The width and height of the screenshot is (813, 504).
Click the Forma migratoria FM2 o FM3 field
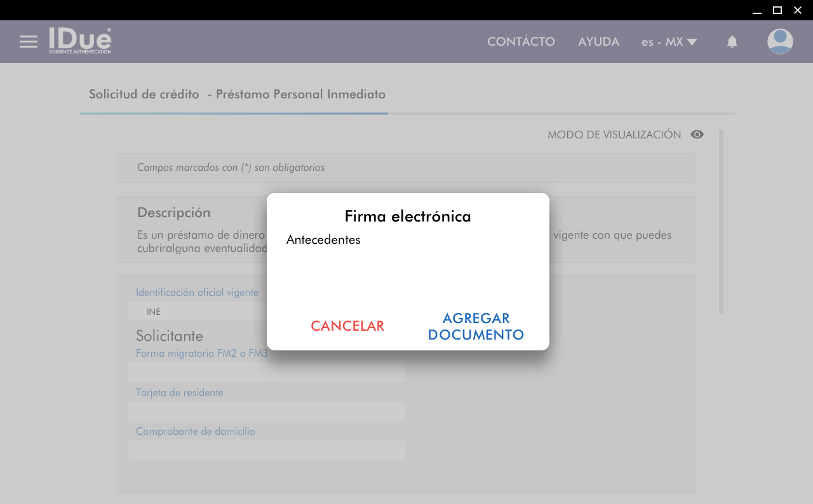tap(266, 372)
